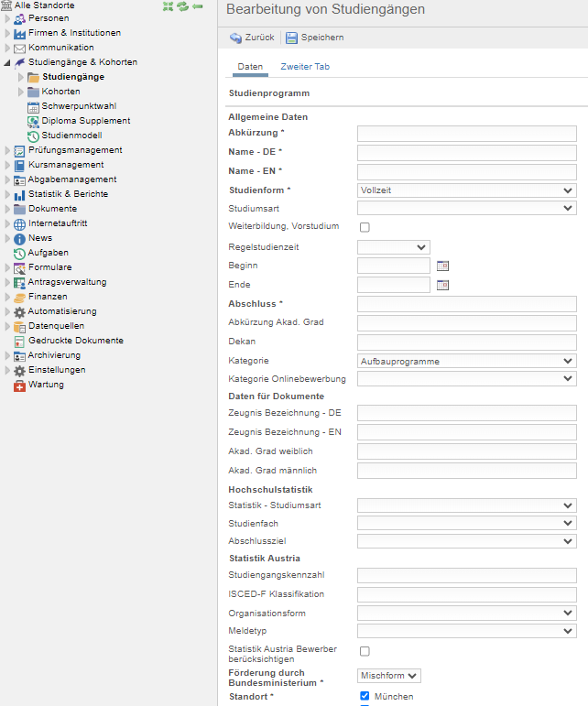Image resolution: width=588 pixels, height=706 pixels.
Task: Expand the Einstellungen tree node arrow
Action: point(7,370)
